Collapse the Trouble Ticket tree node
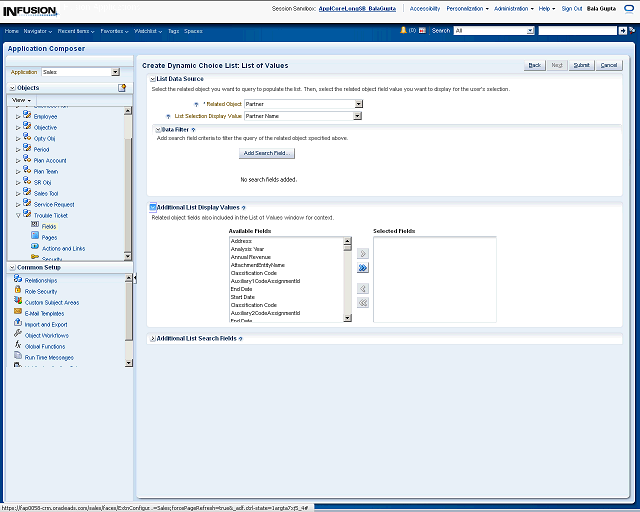This screenshot has width=640, height=512. 18,215
